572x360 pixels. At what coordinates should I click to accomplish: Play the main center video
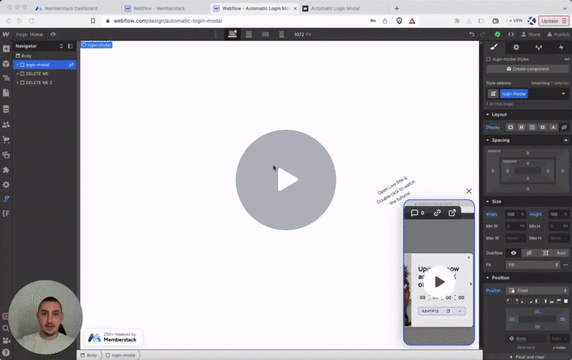click(x=286, y=180)
